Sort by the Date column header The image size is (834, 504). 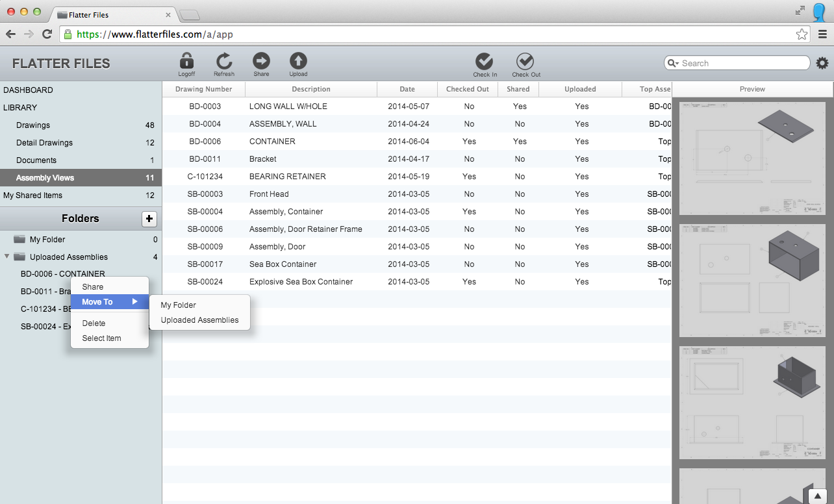pos(407,89)
